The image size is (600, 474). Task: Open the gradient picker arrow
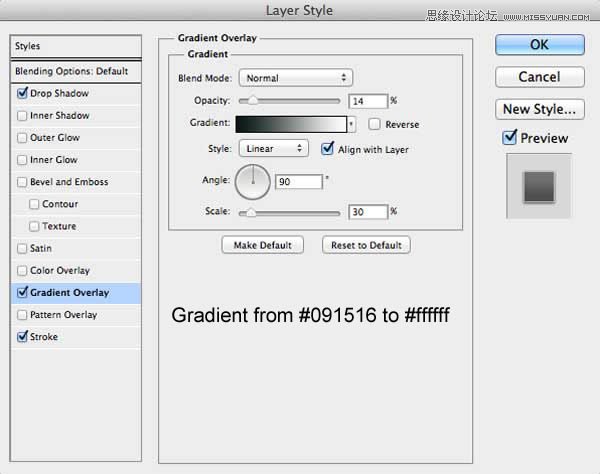coord(351,124)
